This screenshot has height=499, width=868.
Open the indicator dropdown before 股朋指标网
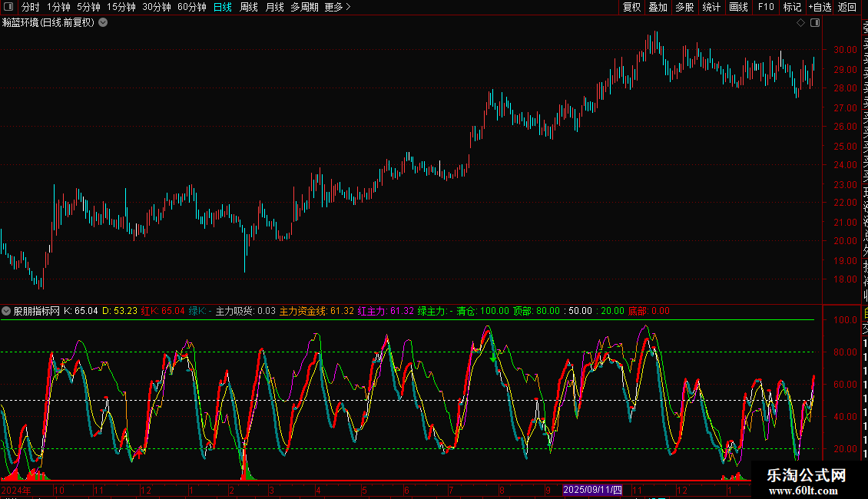[x=6, y=311]
